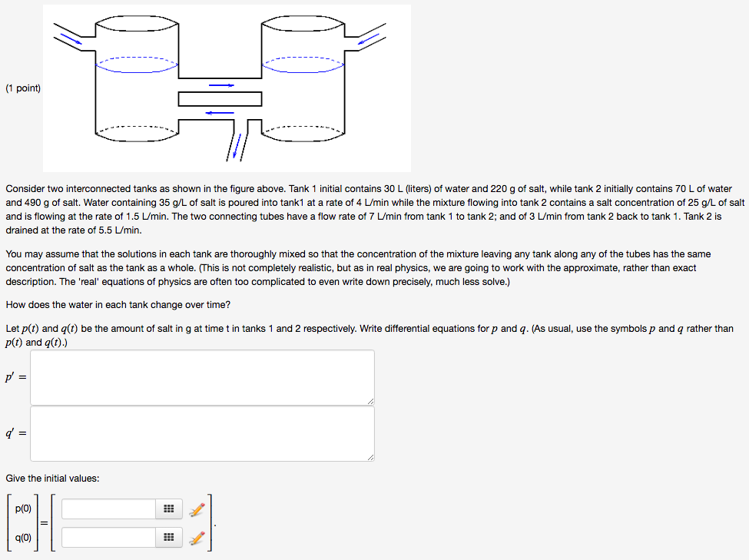The height and width of the screenshot is (560, 749).
Task: Select the q(0) initial value input field
Action: click(x=108, y=538)
